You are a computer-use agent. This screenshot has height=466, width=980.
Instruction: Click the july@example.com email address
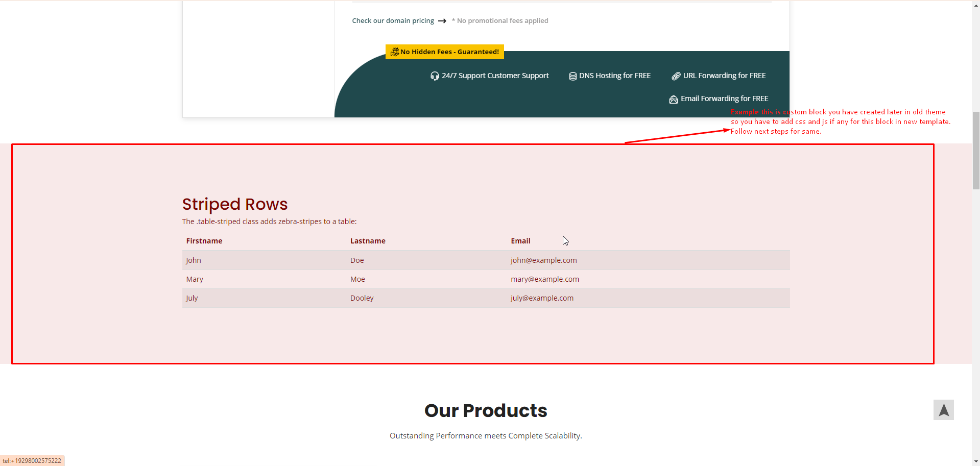(x=542, y=298)
